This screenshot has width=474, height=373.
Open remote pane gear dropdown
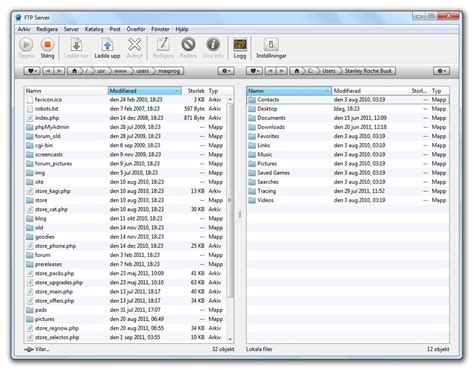226,71
